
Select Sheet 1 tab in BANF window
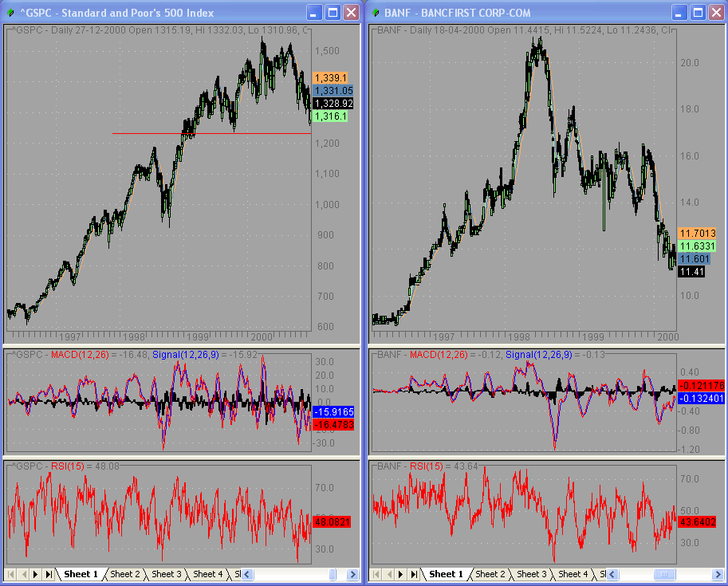[446, 574]
